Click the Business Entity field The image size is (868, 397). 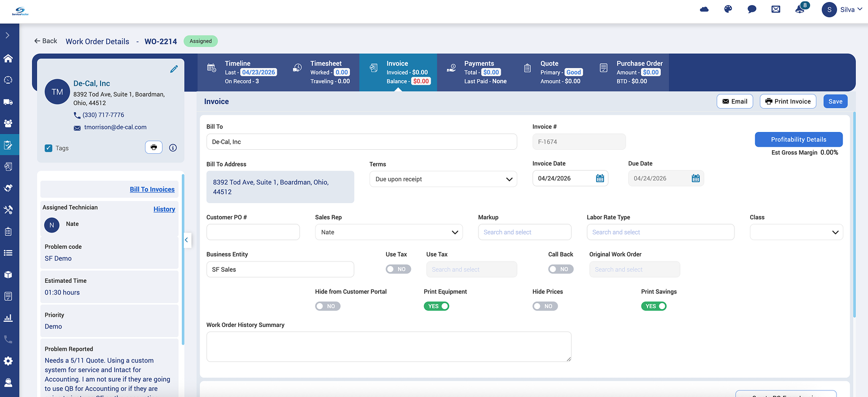pos(280,269)
